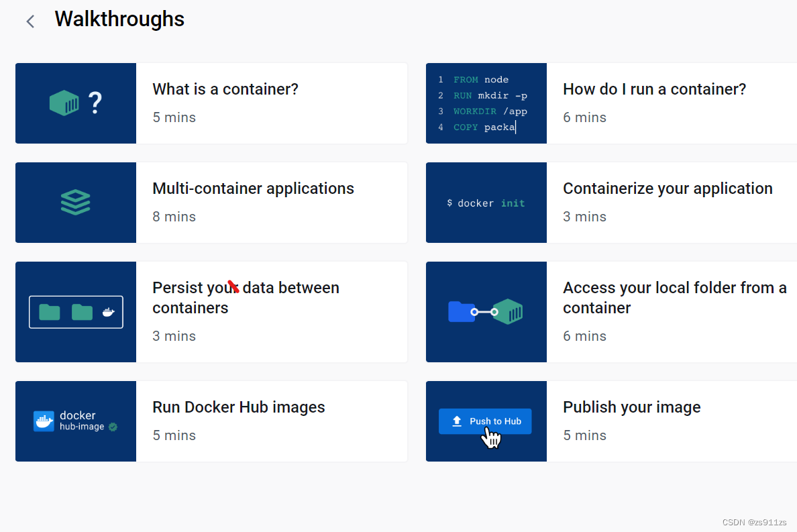Click '3 mins' under Persist your data between containers

pyautogui.click(x=174, y=336)
